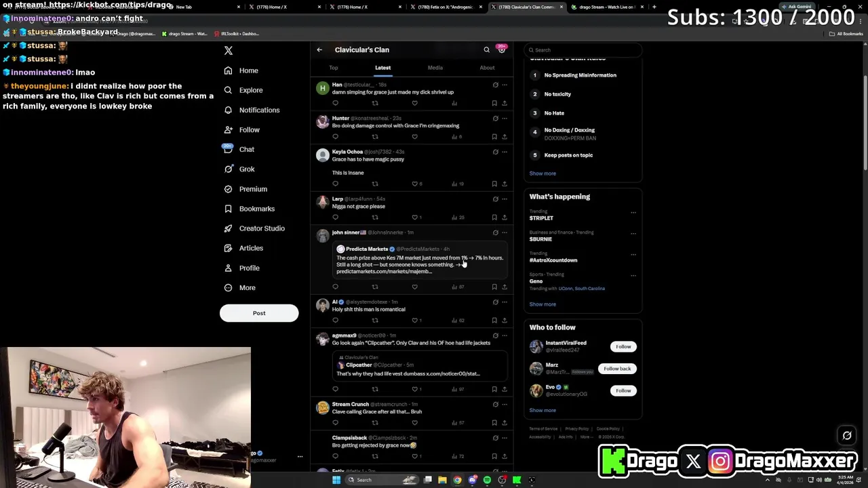This screenshot has height=488, width=868.
Task: Select the Latest tab
Action: coord(382,68)
